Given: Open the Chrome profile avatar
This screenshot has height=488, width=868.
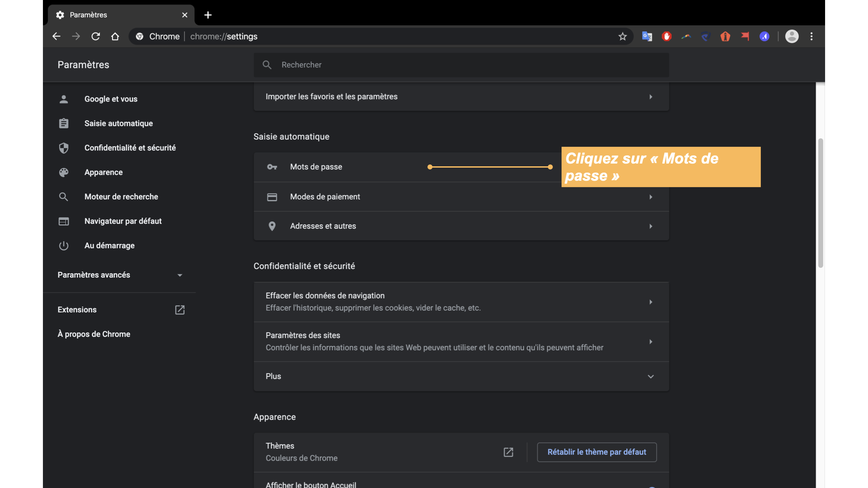Looking at the screenshot, I should coord(792,37).
